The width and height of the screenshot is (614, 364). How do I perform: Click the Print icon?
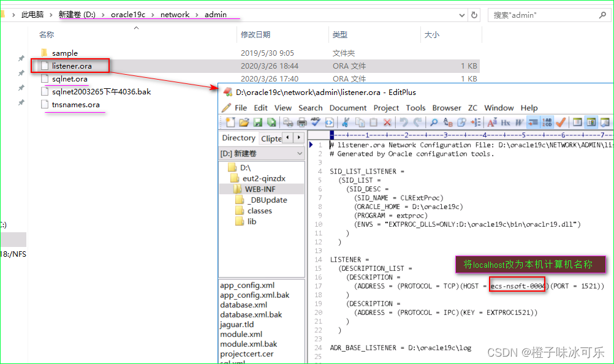[x=302, y=123]
